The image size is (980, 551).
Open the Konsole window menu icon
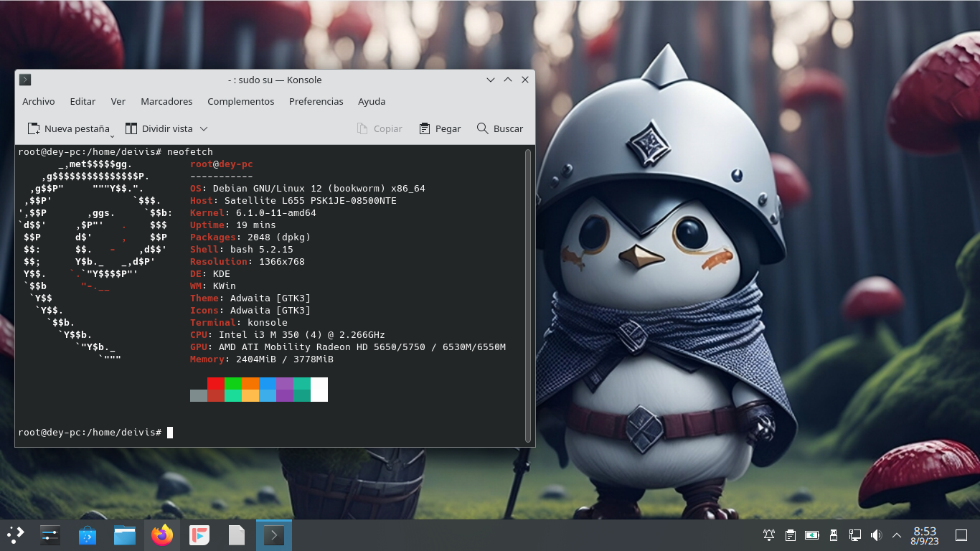[x=25, y=80]
